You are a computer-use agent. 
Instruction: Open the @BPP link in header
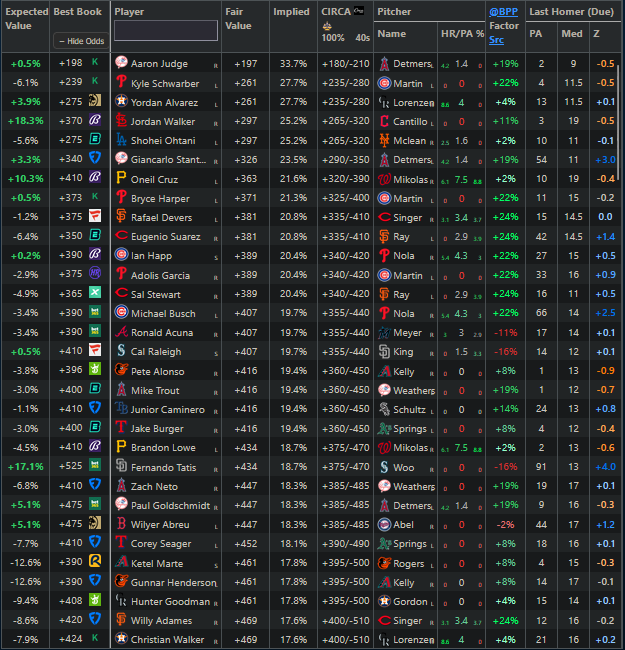click(x=503, y=12)
